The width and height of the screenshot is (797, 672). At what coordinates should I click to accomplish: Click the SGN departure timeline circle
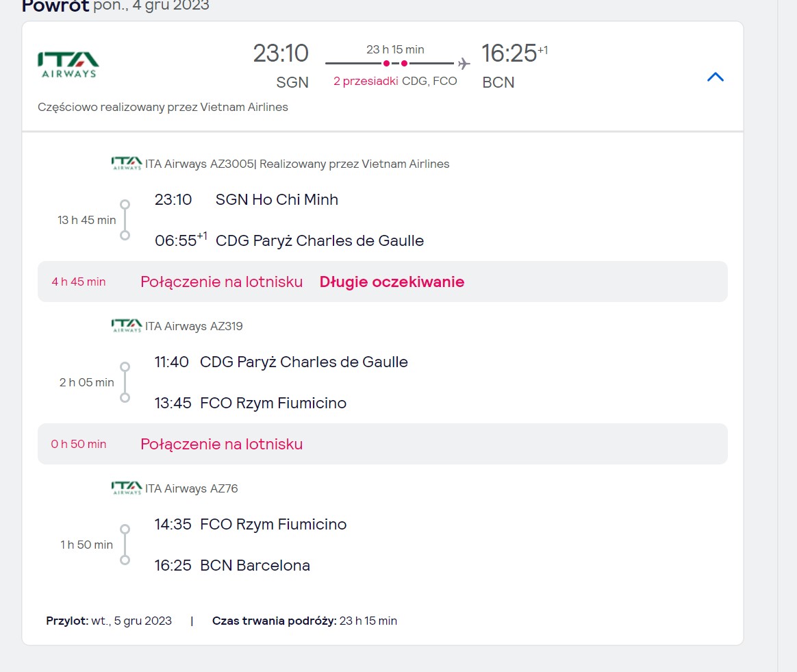coord(125,204)
